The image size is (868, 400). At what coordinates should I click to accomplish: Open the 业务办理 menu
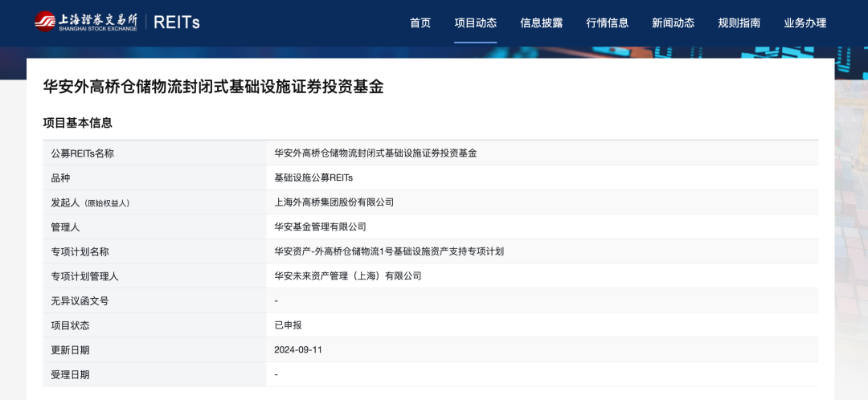pos(805,22)
